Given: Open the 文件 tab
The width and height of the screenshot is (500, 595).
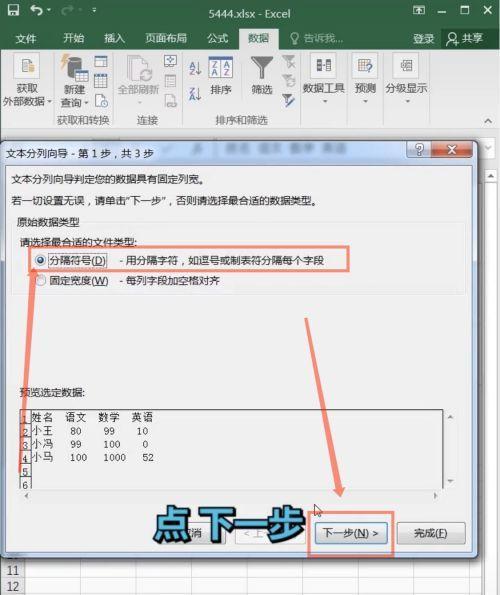Looking at the screenshot, I should (26, 38).
